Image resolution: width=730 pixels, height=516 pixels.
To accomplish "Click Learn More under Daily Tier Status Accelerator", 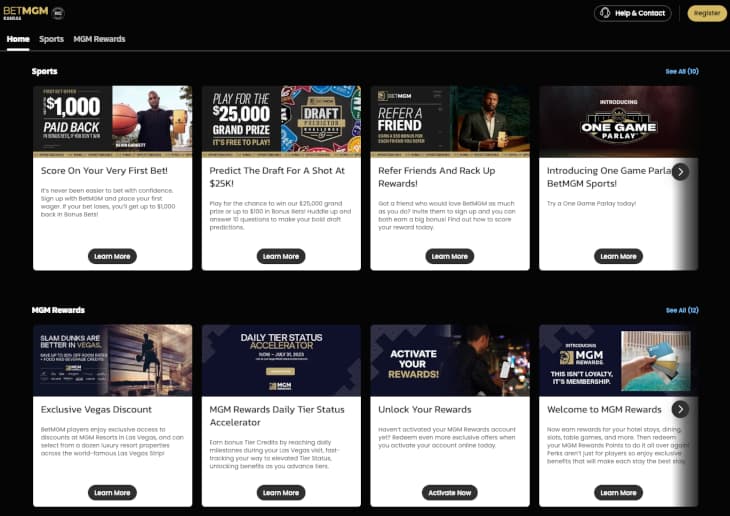I will click(281, 493).
